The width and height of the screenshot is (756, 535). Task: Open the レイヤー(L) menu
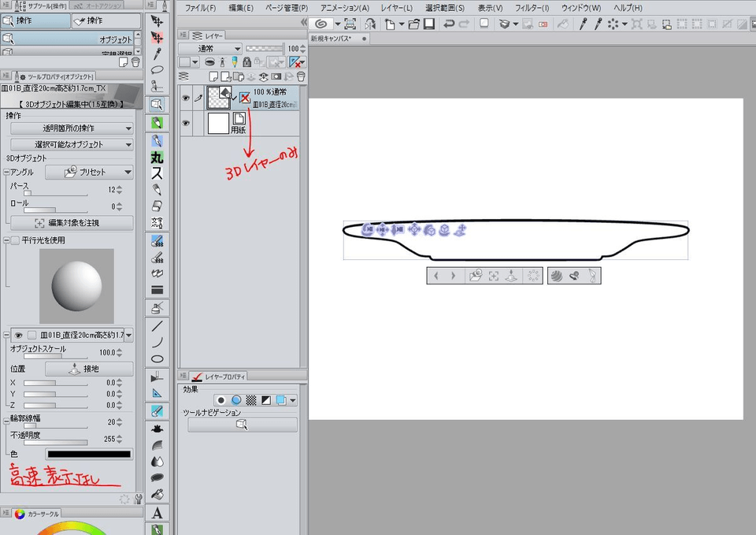[396, 8]
